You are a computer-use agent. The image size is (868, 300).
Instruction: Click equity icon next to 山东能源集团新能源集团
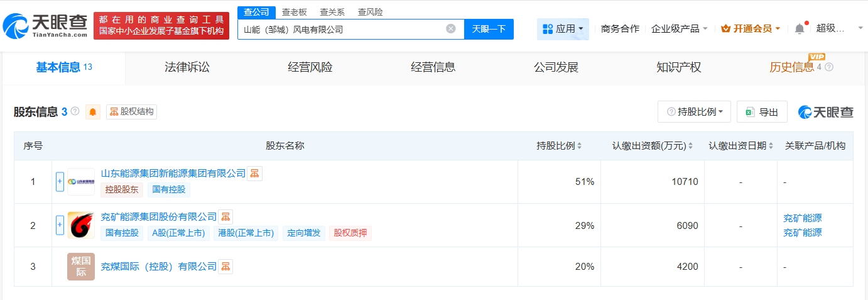click(x=254, y=174)
